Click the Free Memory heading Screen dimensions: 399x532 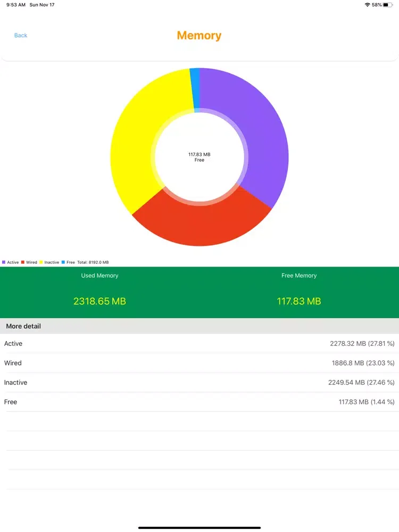299,276
